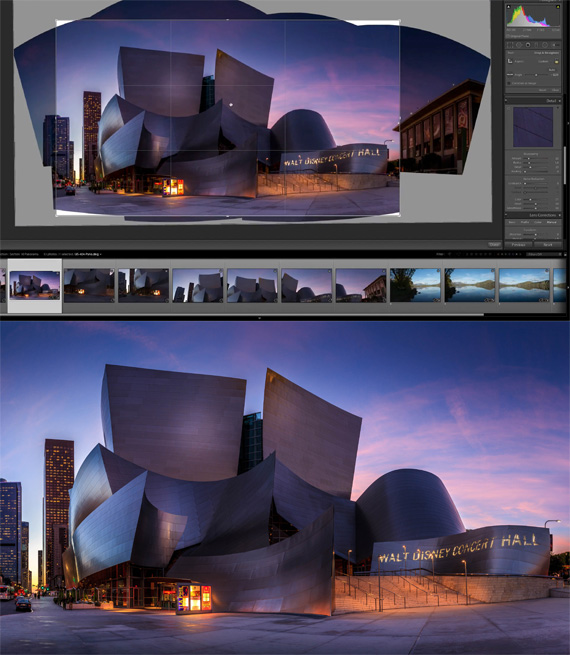
Task: Toggle highlight clipping indicator on histogram
Action: point(558,7)
